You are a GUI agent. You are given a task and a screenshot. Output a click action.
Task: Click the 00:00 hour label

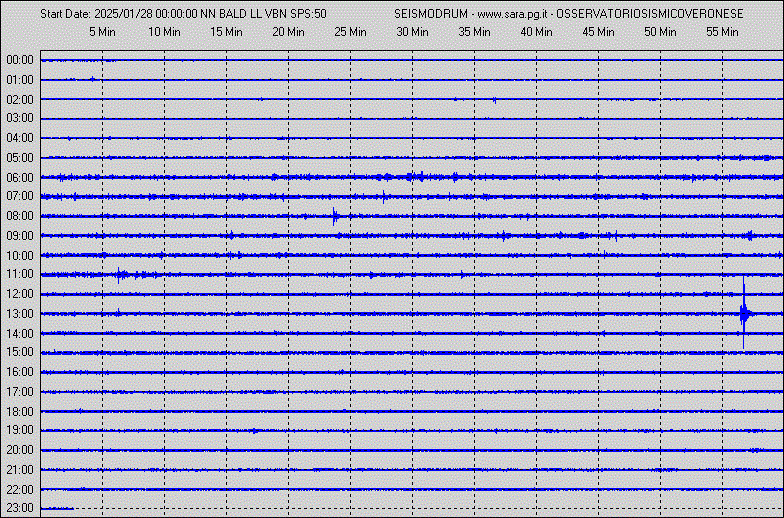click(x=20, y=60)
